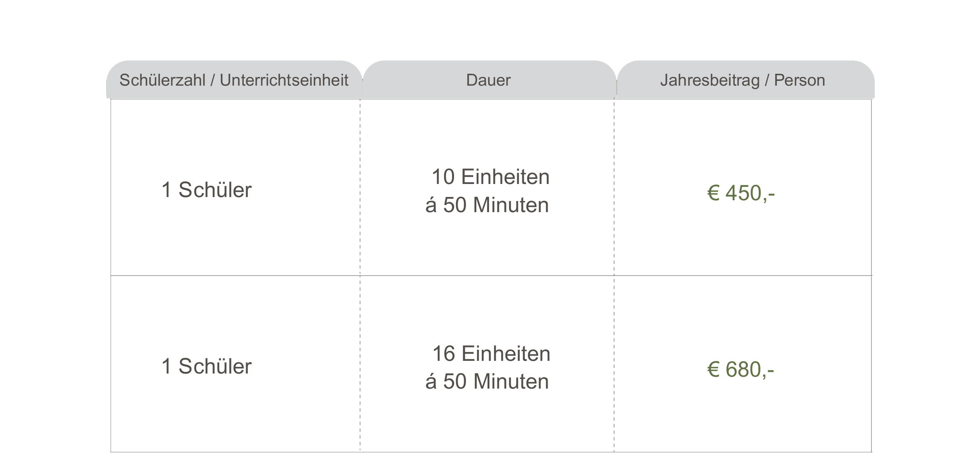
Task: Click the word Jahresbeitrag in header
Action: [710, 80]
